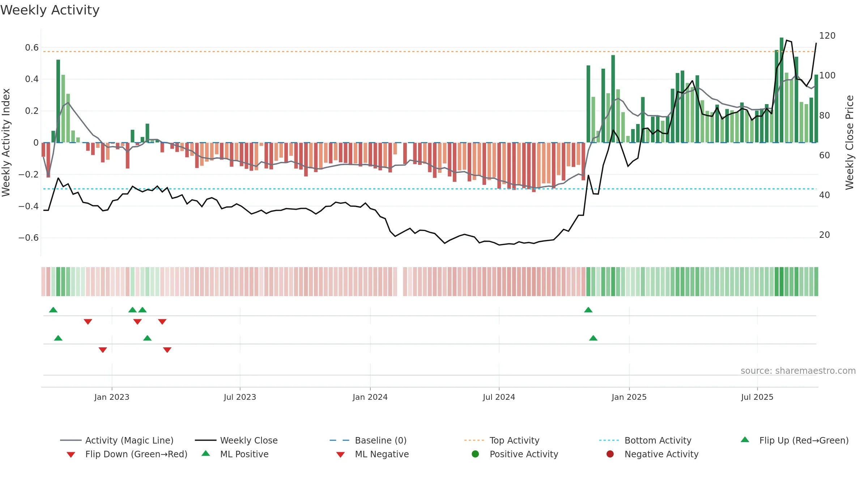The image size is (868, 488).
Task: Toggle Top Activity legend entry
Action: coord(502,440)
